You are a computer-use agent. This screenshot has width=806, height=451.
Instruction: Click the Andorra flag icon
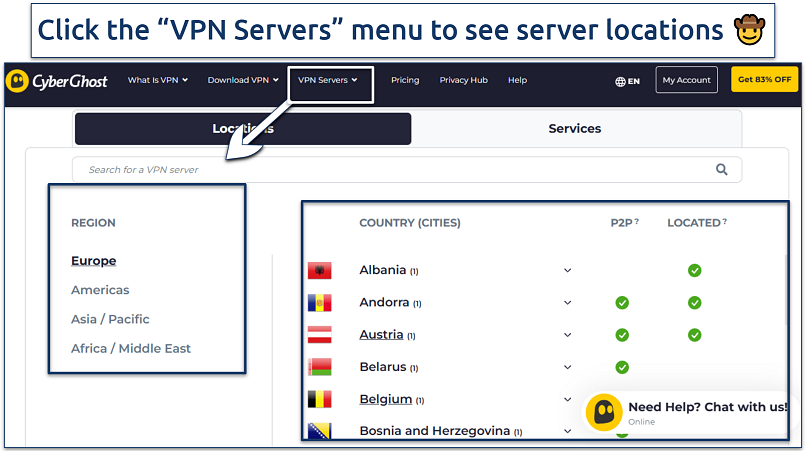(319, 303)
